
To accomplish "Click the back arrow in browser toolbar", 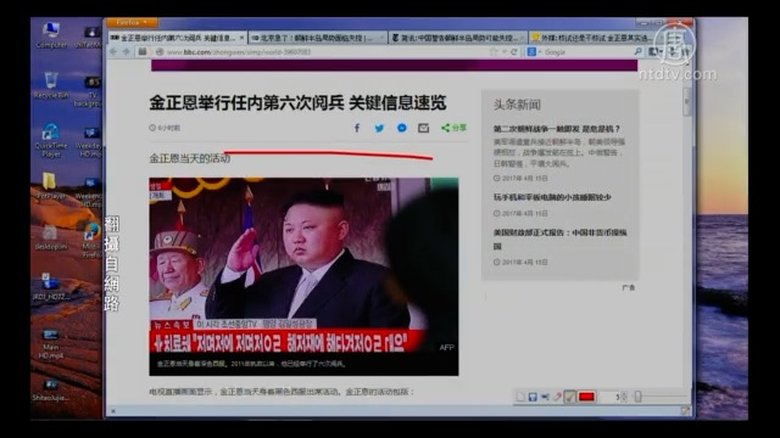I will click(x=113, y=52).
